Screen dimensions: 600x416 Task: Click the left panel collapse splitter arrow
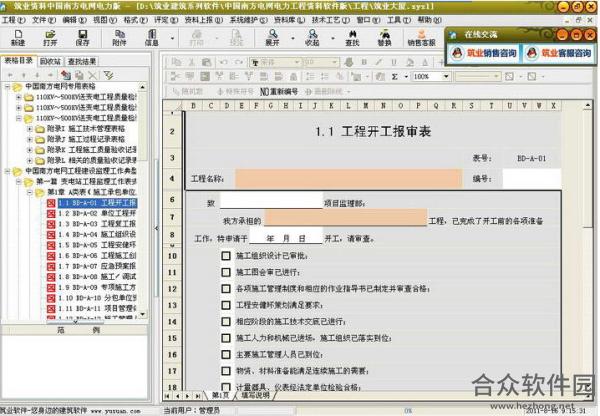pos(156,228)
